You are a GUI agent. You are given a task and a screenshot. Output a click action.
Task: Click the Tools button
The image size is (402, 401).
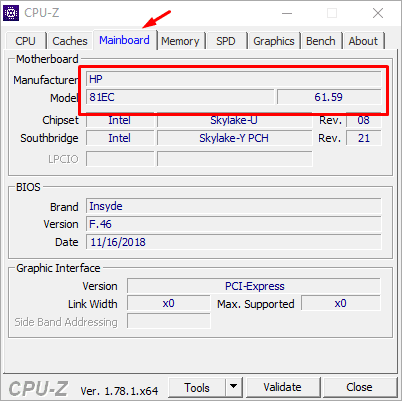click(197, 387)
